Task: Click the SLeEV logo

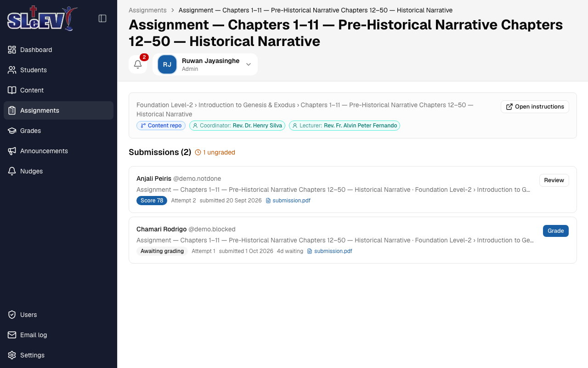Action: [x=42, y=18]
